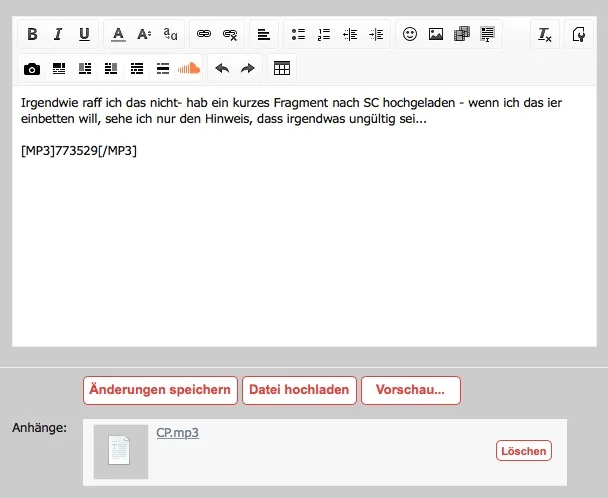Image resolution: width=608 pixels, height=498 pixels.
Task: Embed a SoundCloud track
Action: 189,69
